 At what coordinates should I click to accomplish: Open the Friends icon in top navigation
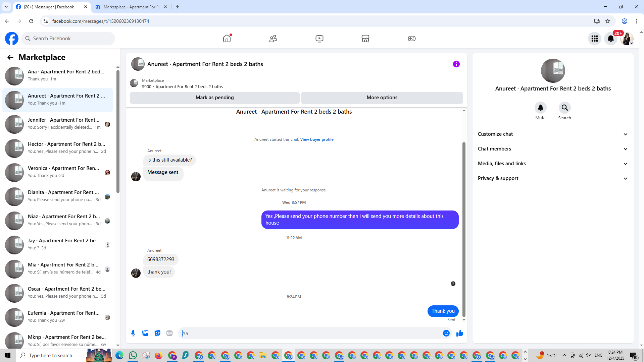pyautogui.click(x=273, y=39)
